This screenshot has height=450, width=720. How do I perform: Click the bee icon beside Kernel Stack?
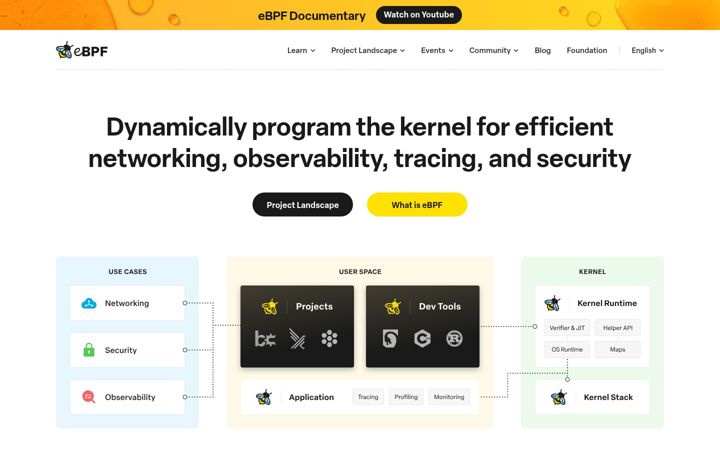point(559,397)
